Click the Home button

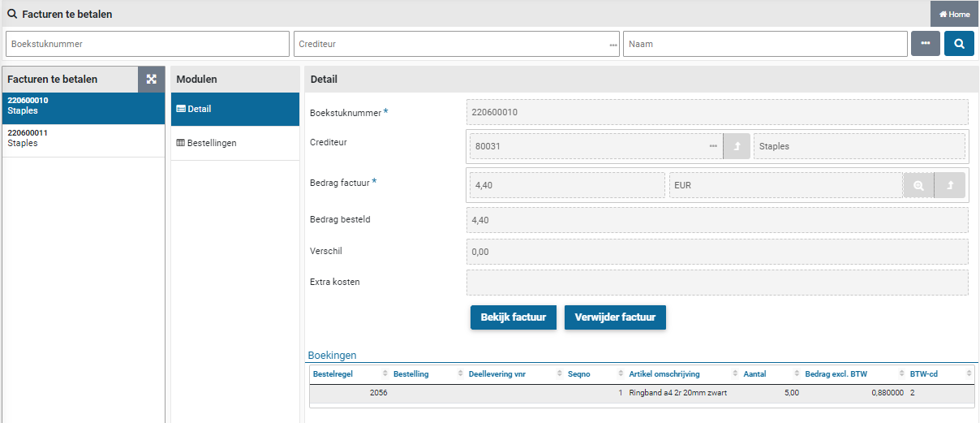(955, 14)
